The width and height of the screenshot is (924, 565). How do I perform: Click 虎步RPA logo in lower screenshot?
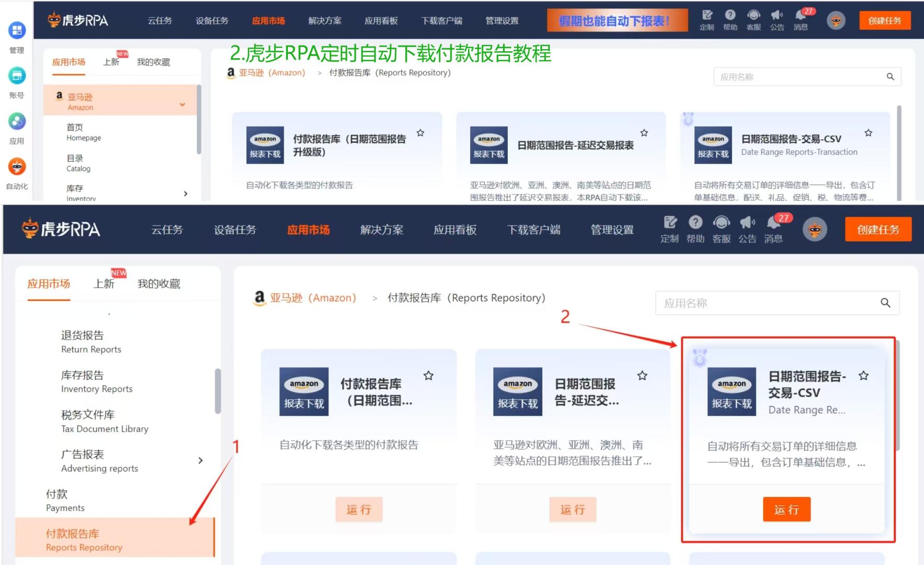[61, 229]
